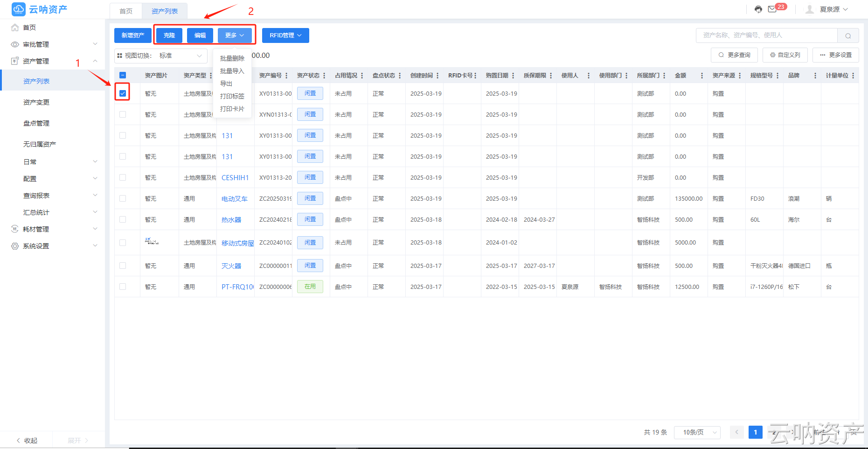Select checkbox for CESHIH1 row
This screenshot has height=449, width=868.
(123, 177)
